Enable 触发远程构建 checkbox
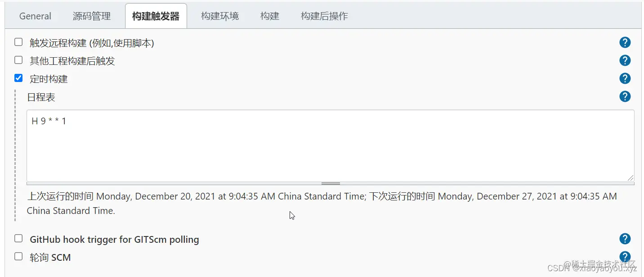This screenshot has width=644, height=277. tap(18, 42)
